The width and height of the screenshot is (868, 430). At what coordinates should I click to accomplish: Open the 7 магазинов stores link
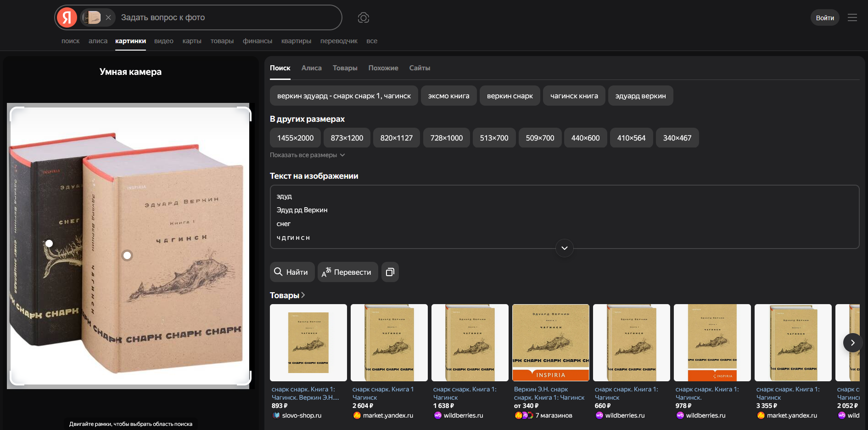[x=543, y=415]
